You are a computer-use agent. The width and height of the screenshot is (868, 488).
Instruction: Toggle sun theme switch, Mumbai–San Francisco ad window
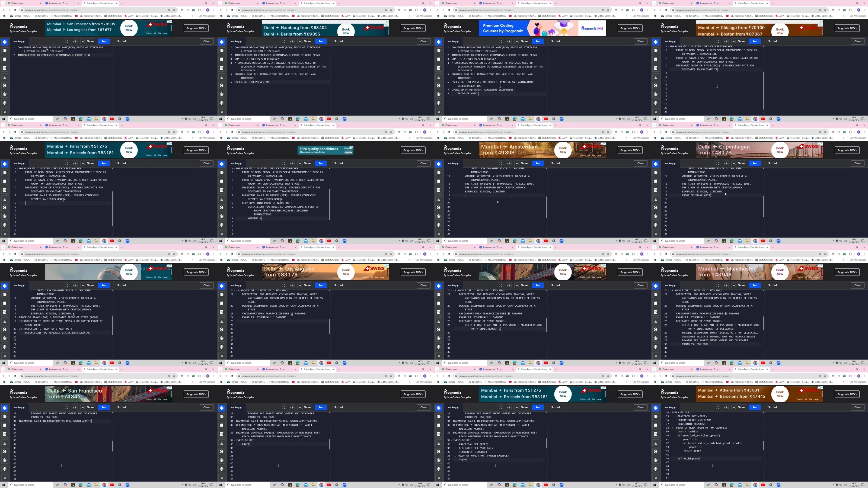[75, 41]
